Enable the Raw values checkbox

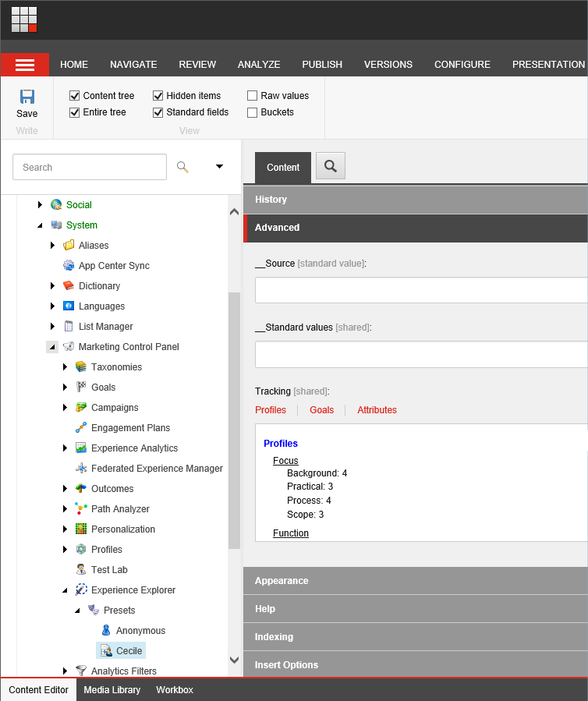click(x=252, y=96)
